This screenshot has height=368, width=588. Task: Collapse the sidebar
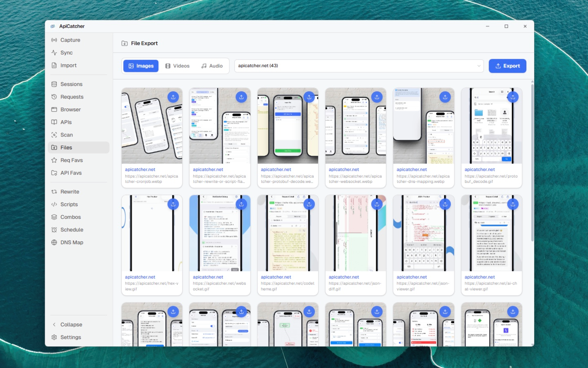[x=79, y=325]
